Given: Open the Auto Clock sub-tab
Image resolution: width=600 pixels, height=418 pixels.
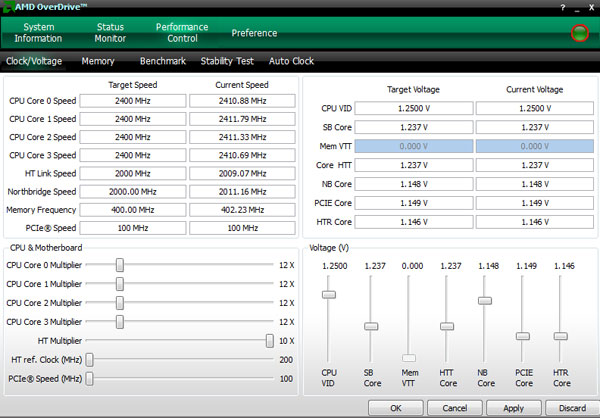Looking at the screenshot, I should click(291, 61).
